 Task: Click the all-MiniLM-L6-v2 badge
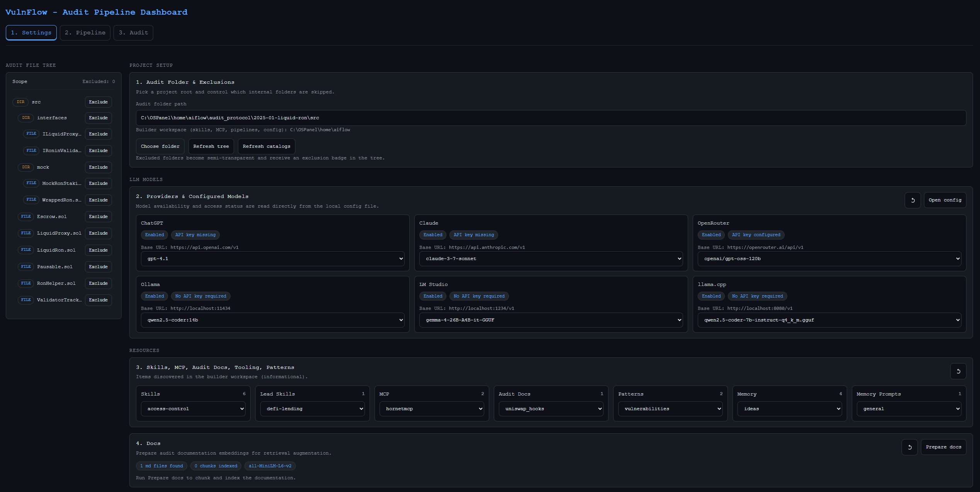click(270, 466)
